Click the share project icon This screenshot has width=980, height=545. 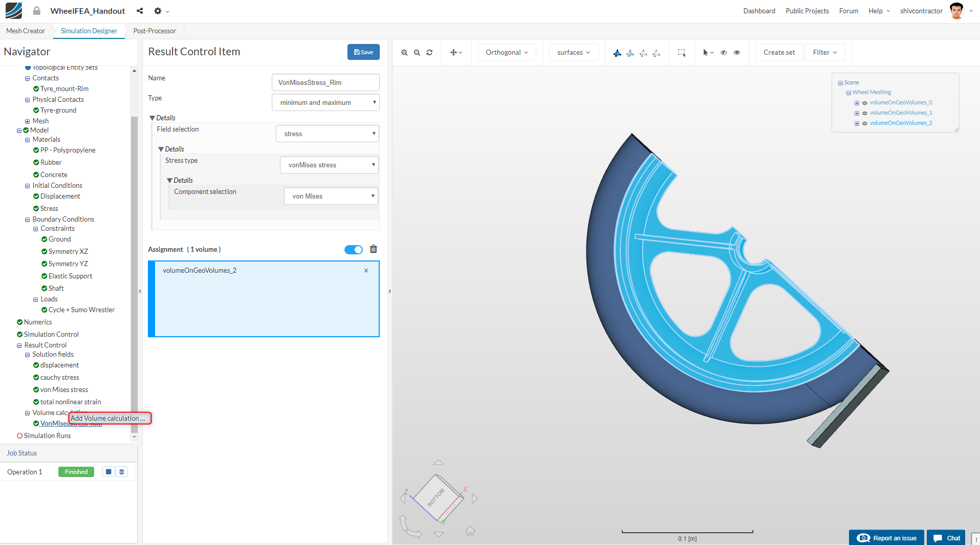click(140, 11)
